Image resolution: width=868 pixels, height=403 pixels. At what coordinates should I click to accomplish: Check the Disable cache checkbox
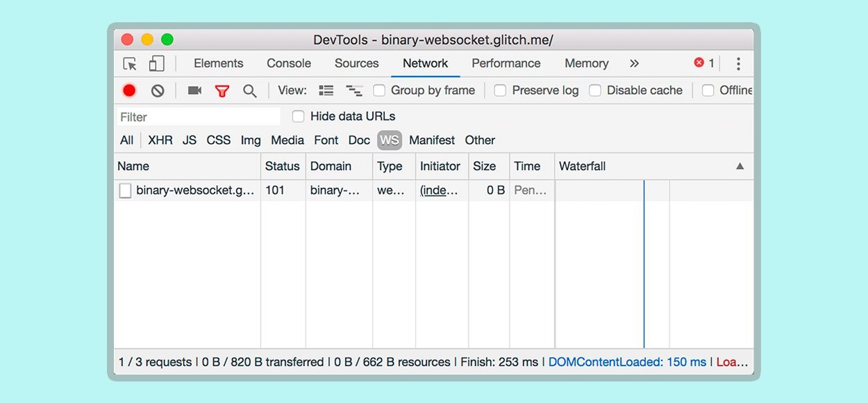595,90
